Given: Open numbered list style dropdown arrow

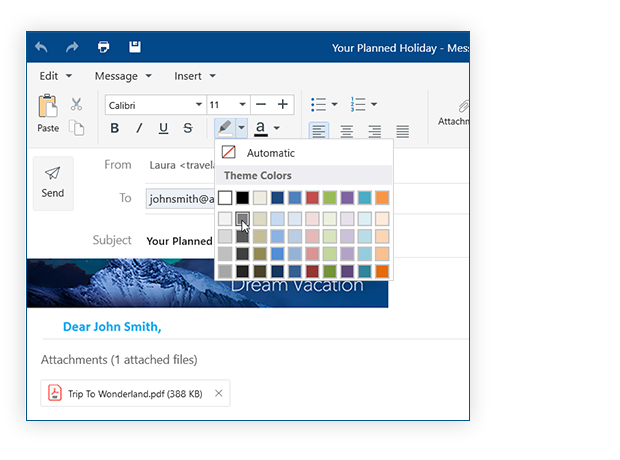Looking at the screenshot, I should [374, 104].
